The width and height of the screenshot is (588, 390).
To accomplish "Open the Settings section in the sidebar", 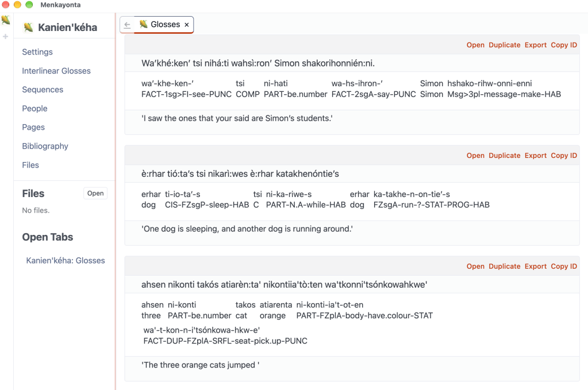I will point(37,52).
